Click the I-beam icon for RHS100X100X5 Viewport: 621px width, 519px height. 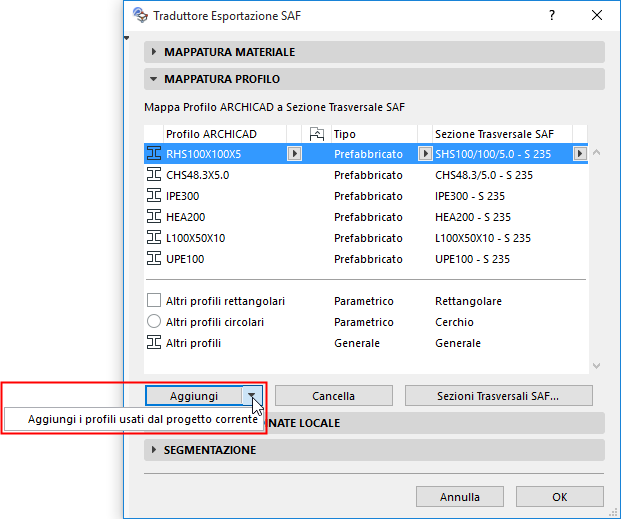(154, 154)
